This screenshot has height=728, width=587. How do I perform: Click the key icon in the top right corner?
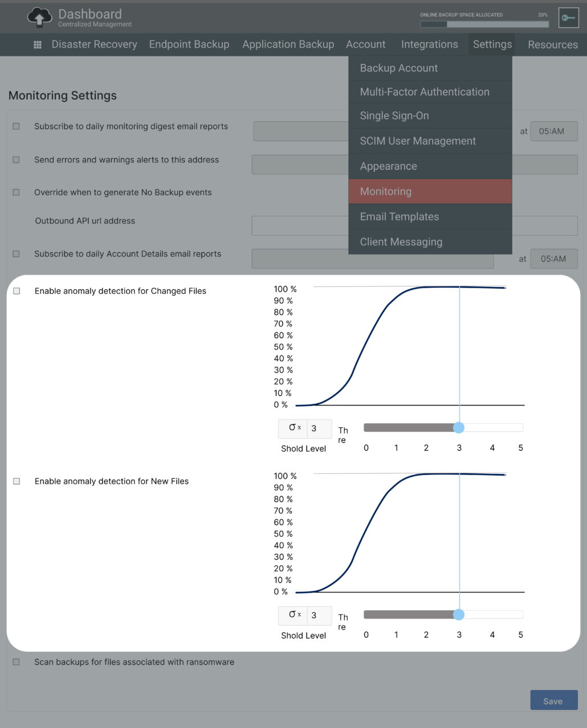[568, 18]
